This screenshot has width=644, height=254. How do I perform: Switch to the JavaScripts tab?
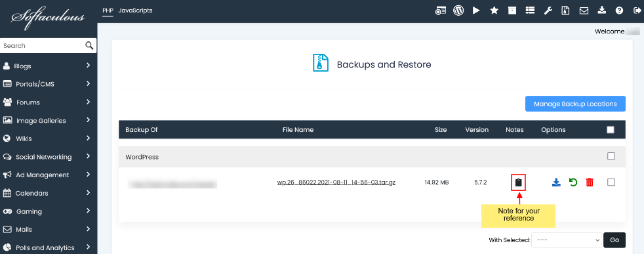[x=135, y=11]
